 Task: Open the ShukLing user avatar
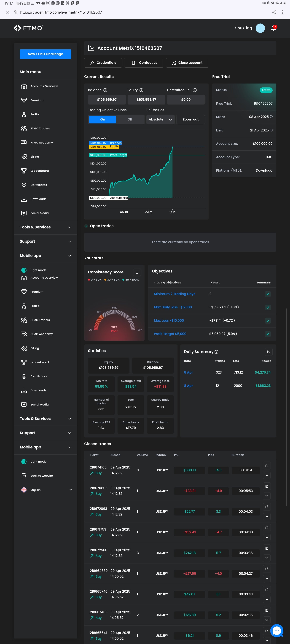(260, 28)
